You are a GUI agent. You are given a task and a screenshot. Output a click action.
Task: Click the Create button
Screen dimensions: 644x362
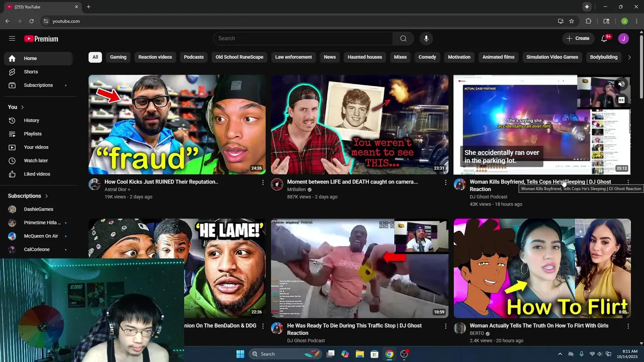point(578,39)
